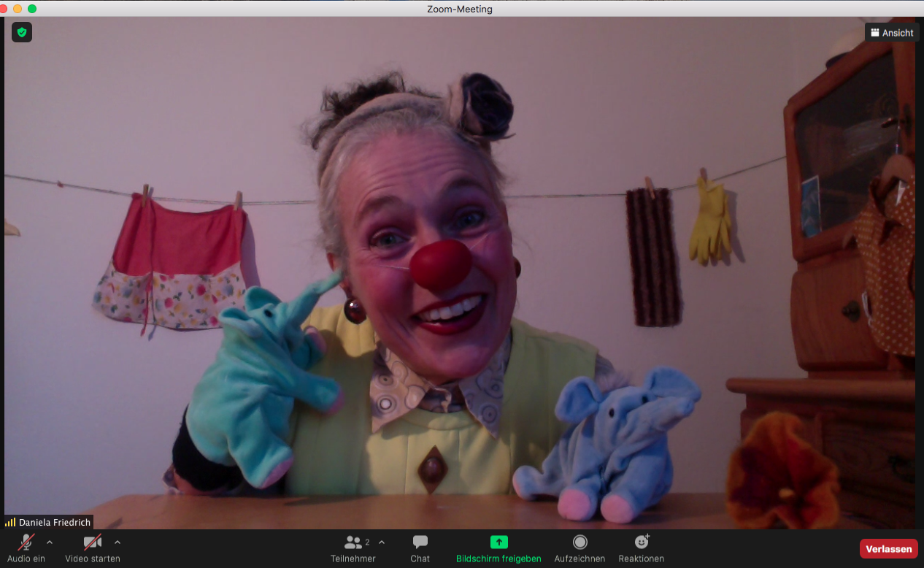Leave meeting with red Verlassen button

pyautogui.click(x=888, y=549)
